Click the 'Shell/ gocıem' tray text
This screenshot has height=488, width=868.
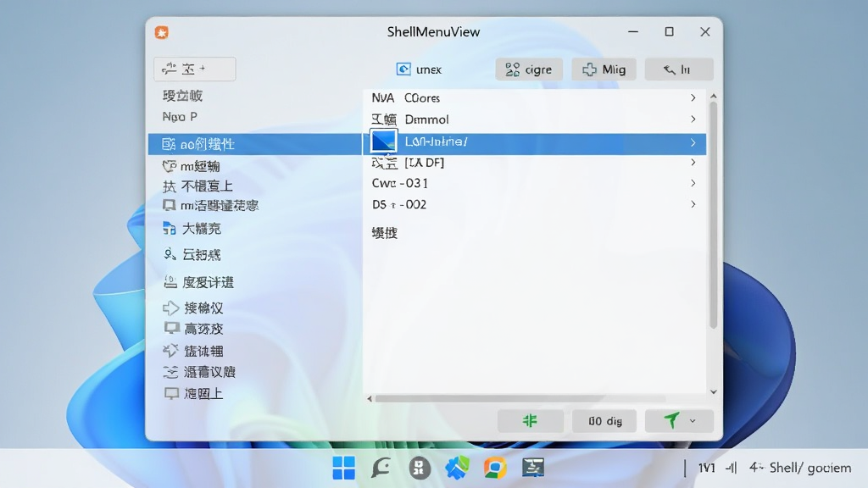(810, 468)
